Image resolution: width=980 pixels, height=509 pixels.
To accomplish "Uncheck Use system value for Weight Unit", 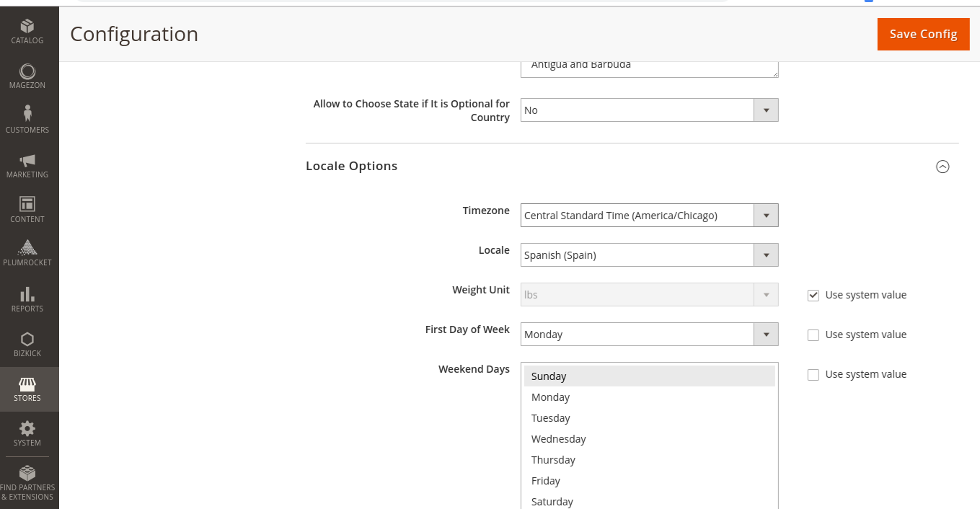I will 813,295.
